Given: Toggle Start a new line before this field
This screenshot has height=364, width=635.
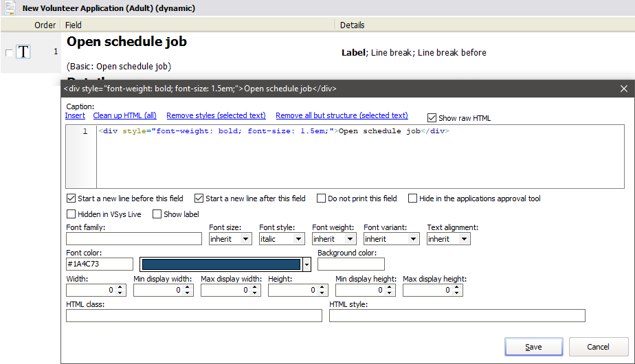Looking at the screenshot, I should [x=71, y=198].
